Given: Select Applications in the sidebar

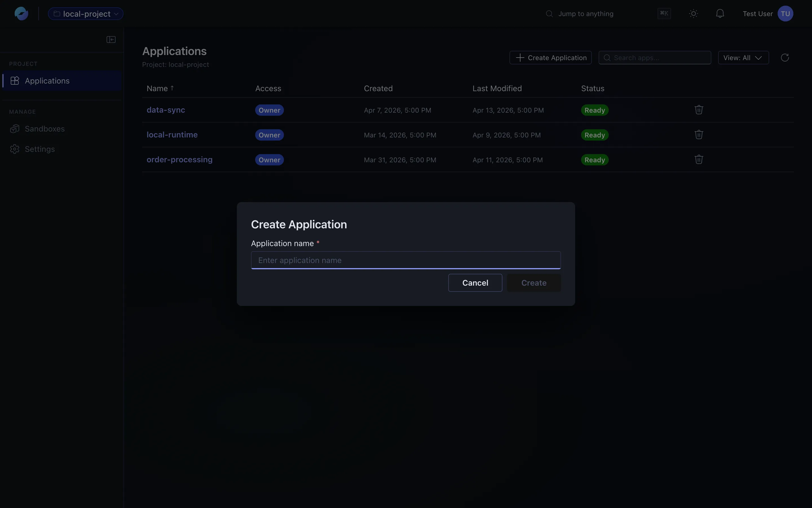Looking at the screenshot, I should point(62,81).
